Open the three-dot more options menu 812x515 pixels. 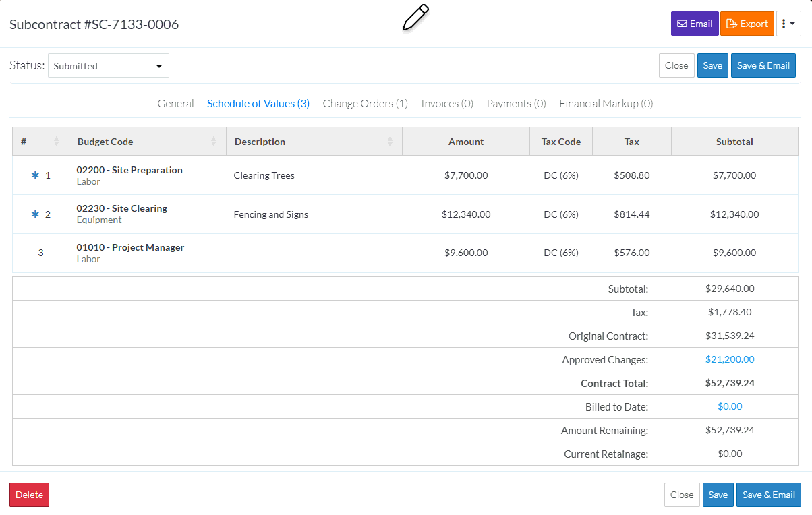[788, 24]
